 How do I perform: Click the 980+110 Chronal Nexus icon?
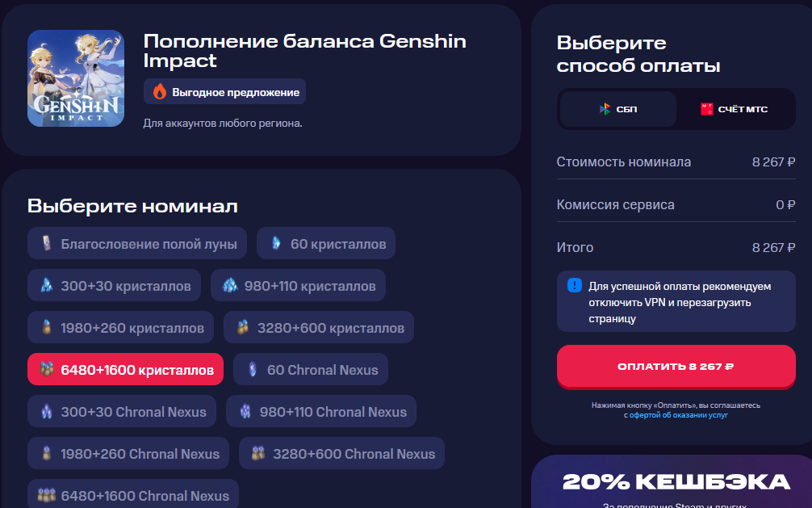(245, 411)
